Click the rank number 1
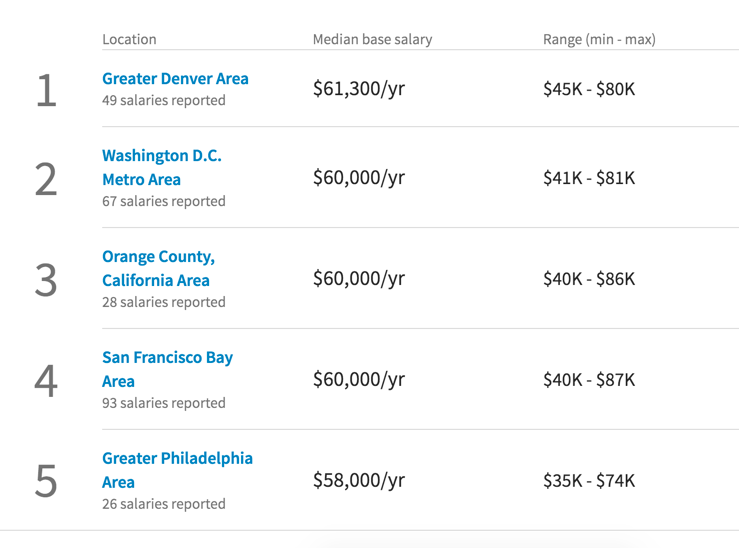739x548 pixels. (46, 89)
